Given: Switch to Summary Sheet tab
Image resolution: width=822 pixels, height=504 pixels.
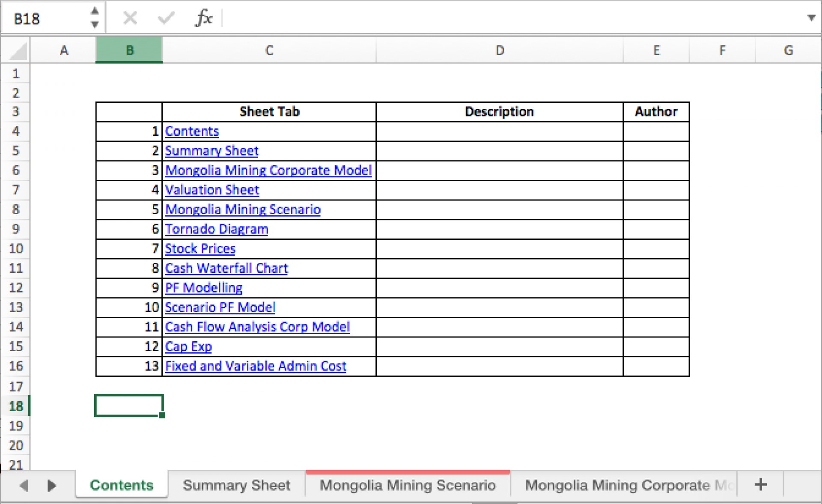Looking at the screenshot, I should click(236, 485).
